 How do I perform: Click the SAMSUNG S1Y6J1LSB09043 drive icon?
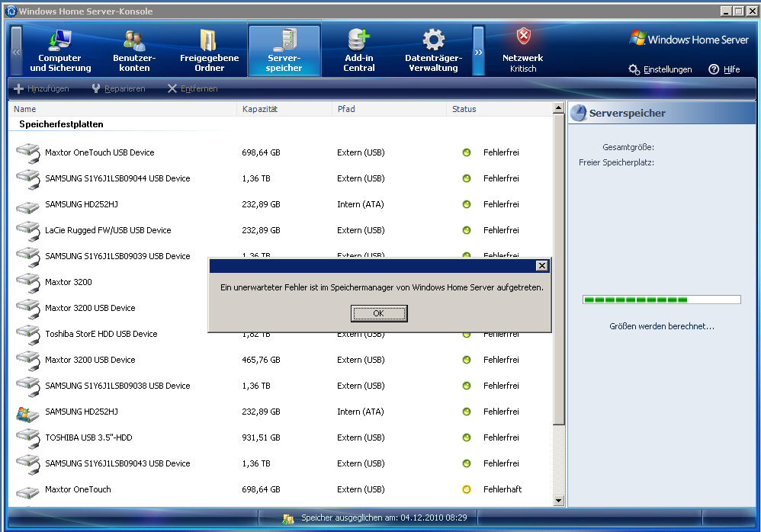click(28, 463)
